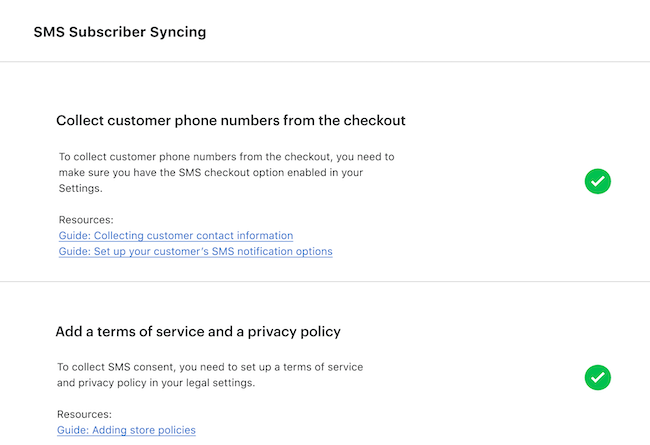Screen dimensions: 650x445
Task: Click divider line above terms of service section
Action: click(x=325, y=282)
